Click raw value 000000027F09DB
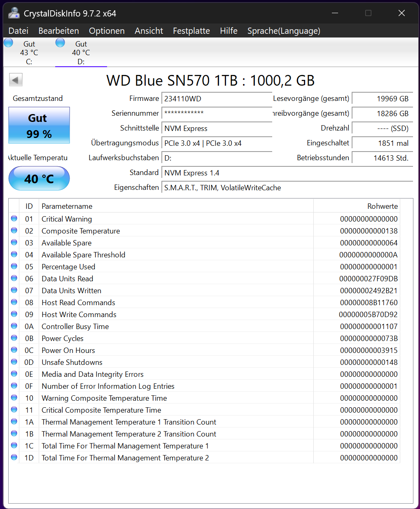This screenshot has width=420, height=509. point(369,279)
